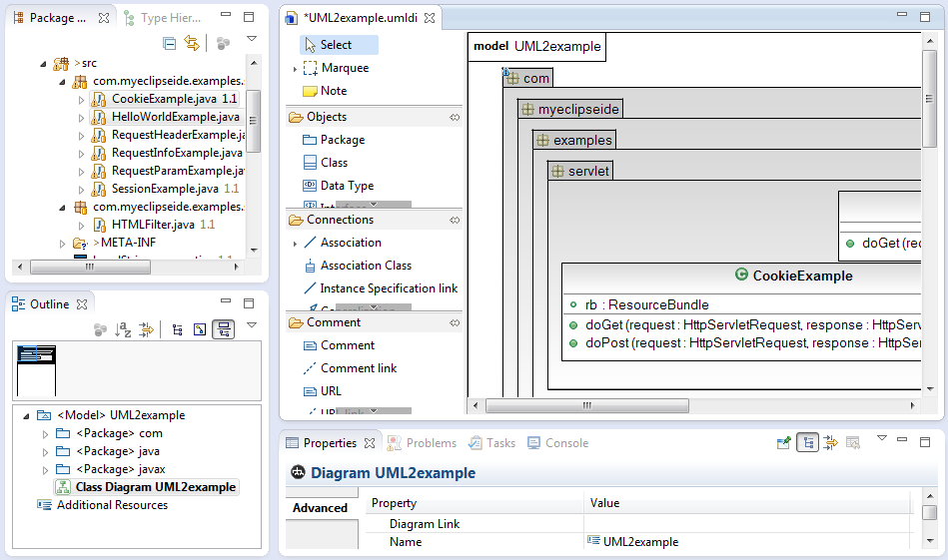The width and height of the screenshot is (948, 560).
Task: Click the alphabetical sort icon in Outline
Action: click(124, 329)
